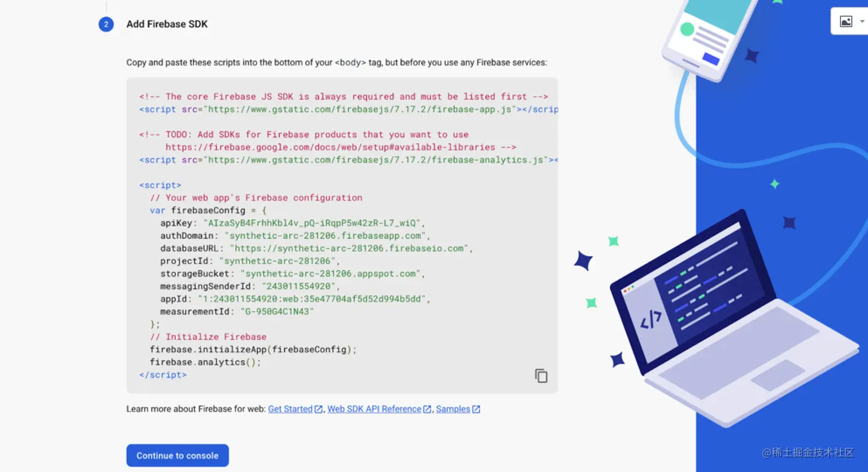
Task: Expand the image widget dropdown arrow
Action: pos(862,22)
